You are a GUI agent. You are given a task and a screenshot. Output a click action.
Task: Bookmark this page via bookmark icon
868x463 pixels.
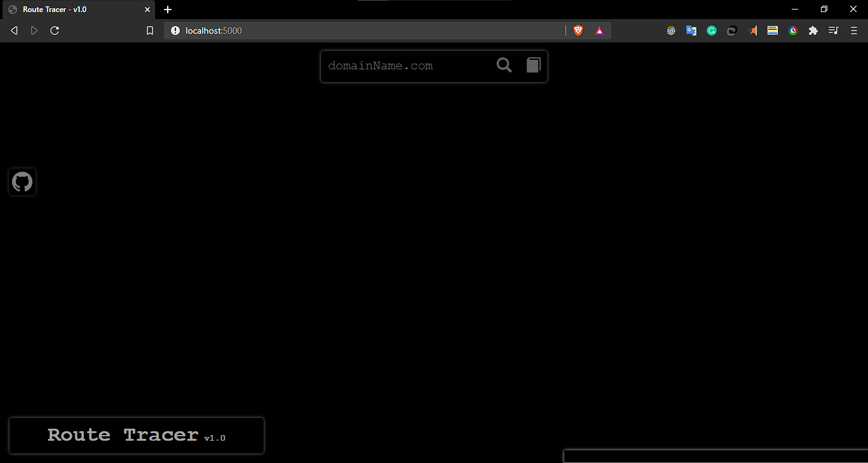pos(150,31)
